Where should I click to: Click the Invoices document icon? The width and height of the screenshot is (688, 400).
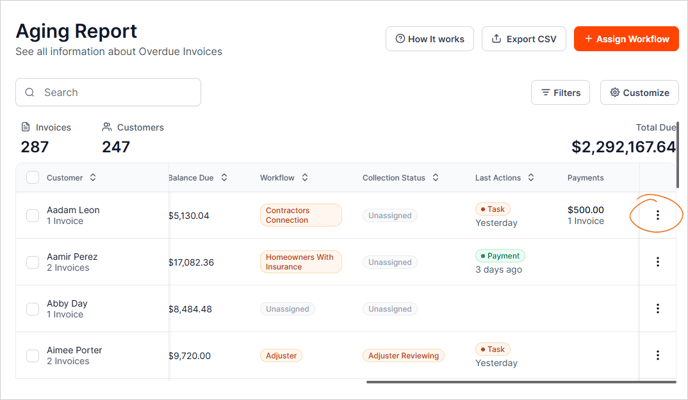pyautogui.click(x=26, y=127)
